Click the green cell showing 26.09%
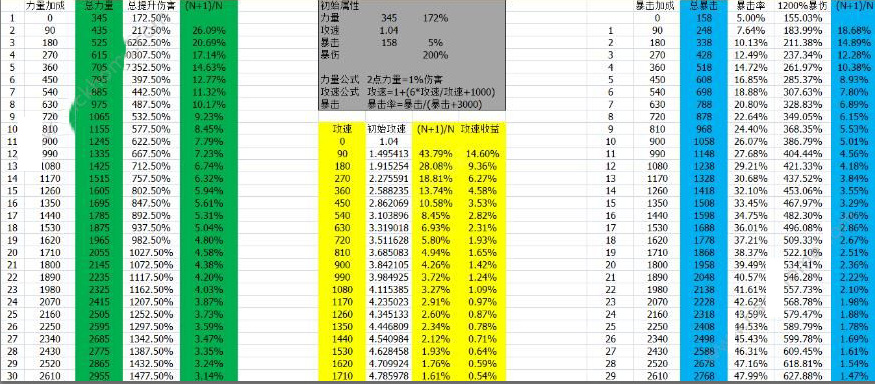The width and height of the screenshot is (875, 384). pyautogui.click(x=208, y=30)
